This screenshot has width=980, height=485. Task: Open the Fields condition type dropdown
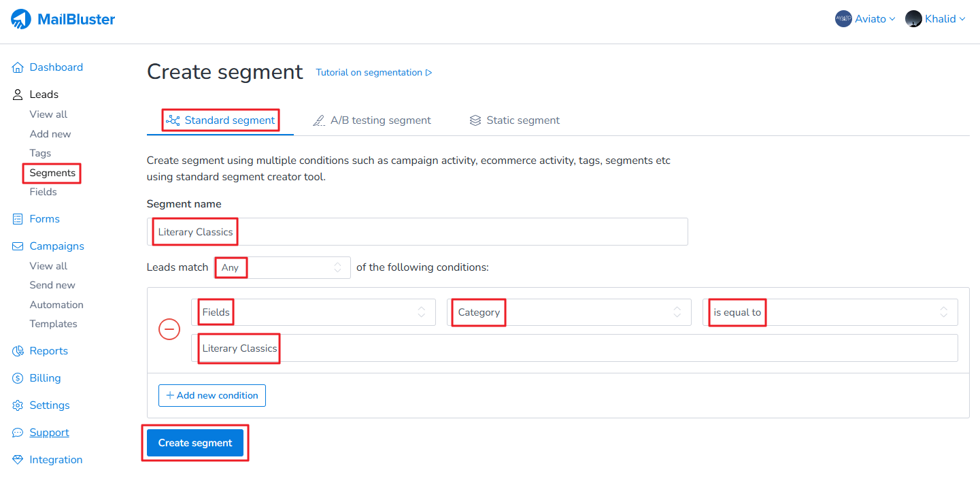coord(313,312)
